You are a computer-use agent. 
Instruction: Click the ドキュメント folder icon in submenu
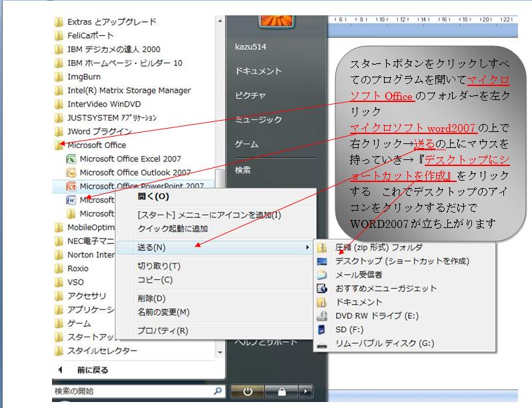coord(321,302)
